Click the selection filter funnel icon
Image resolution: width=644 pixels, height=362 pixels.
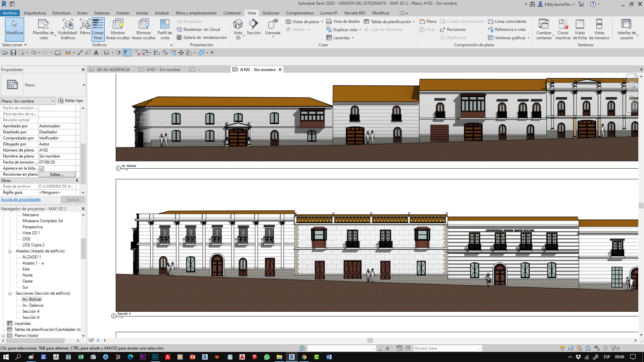pyautogui.click(x=613, y=348)
